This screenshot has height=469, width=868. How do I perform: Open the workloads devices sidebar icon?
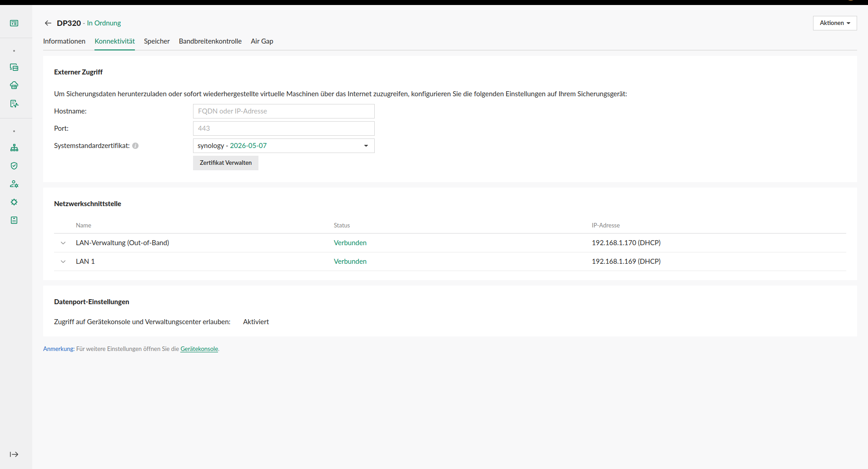click(14, 67)
